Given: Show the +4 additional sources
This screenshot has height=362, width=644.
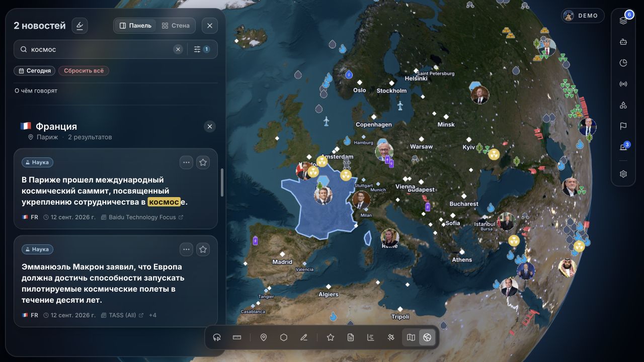Looking at the screenshot, I should pos(152,315).
